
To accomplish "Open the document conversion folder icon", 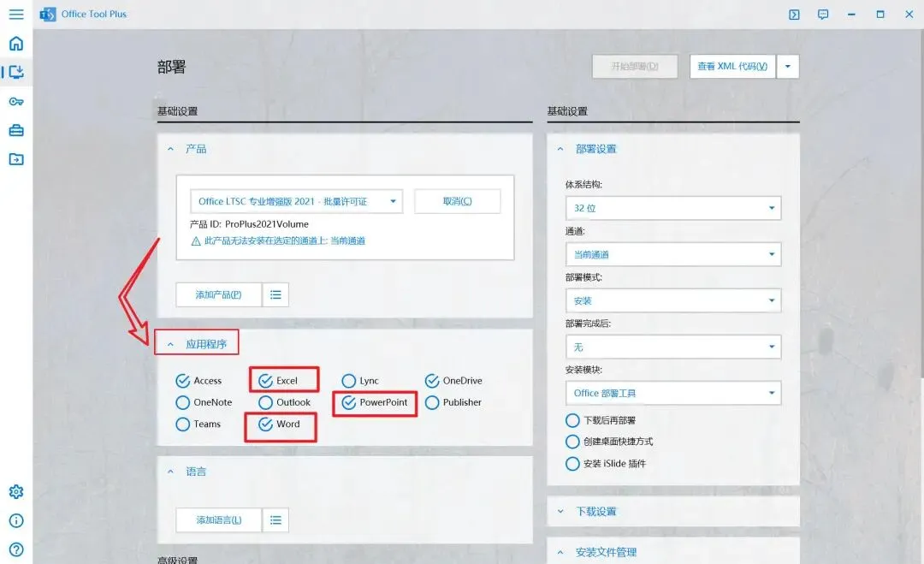I will coord(16,159).
